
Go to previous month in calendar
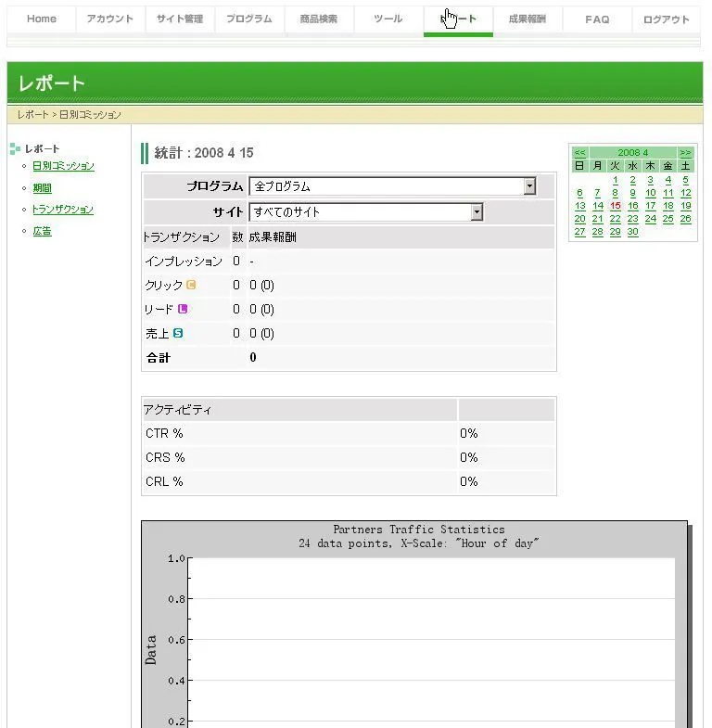click(579, 152)
